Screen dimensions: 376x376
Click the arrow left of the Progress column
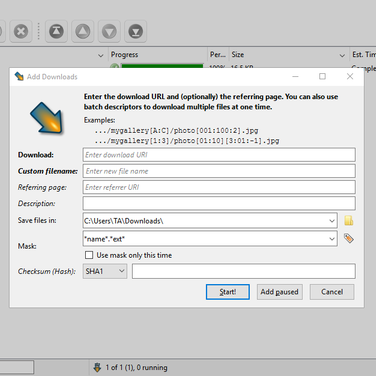point(101,55)
